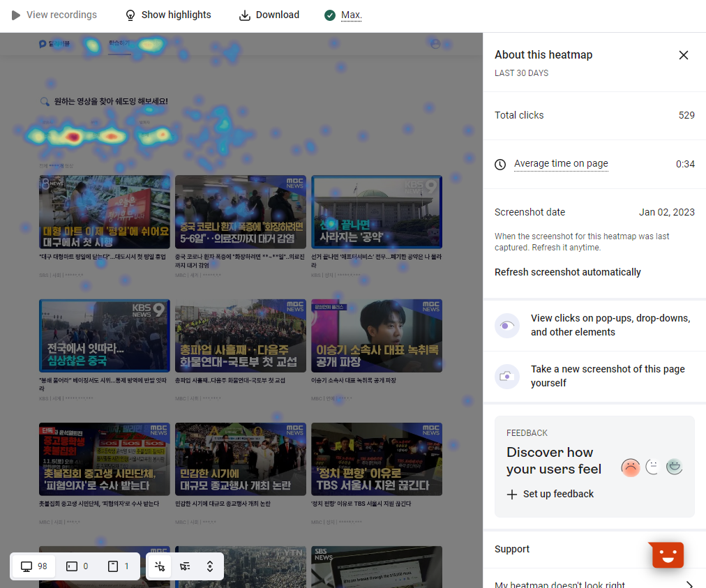Click the Support section heading
Image resolution: width=706 pixels, height=588 pixels.
click(x=512, y=549)
